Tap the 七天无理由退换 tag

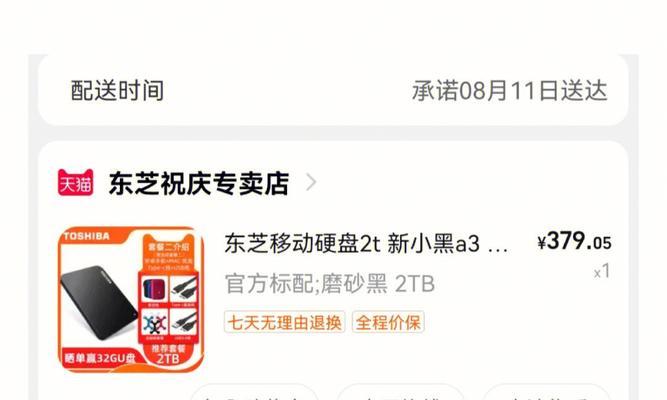pos(285,322)
